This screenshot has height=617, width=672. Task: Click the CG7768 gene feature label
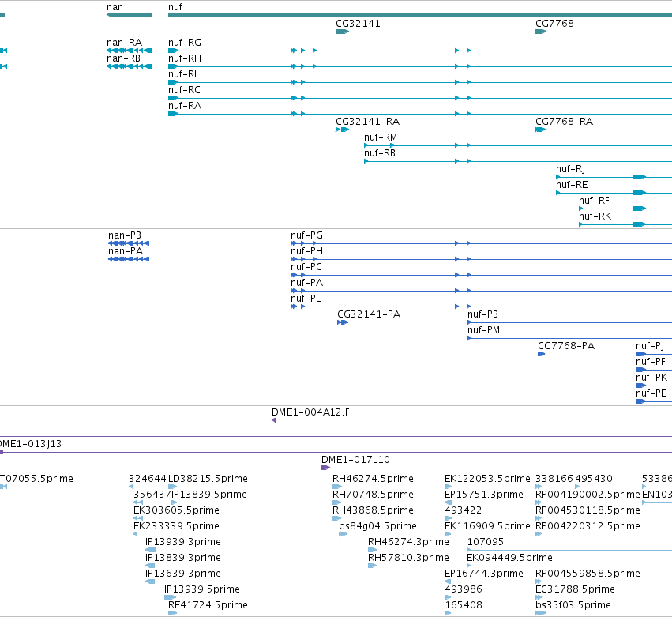click(554, 24)
